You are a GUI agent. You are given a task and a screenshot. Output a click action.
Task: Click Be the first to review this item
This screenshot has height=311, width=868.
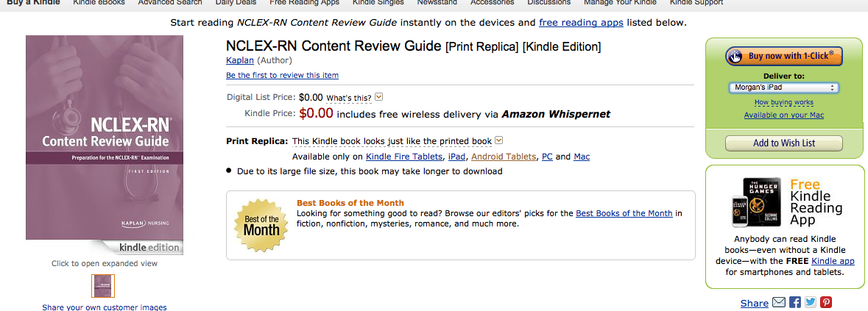coord(282,75)
